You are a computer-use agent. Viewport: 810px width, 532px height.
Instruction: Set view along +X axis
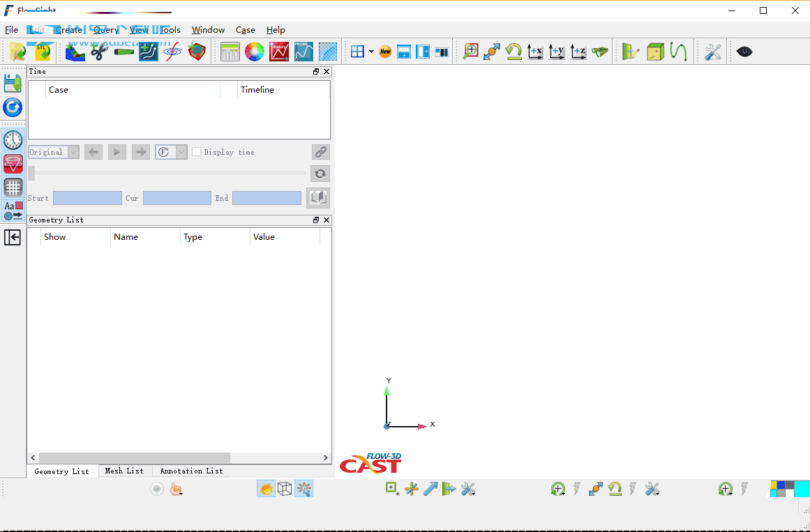[535, 52]
